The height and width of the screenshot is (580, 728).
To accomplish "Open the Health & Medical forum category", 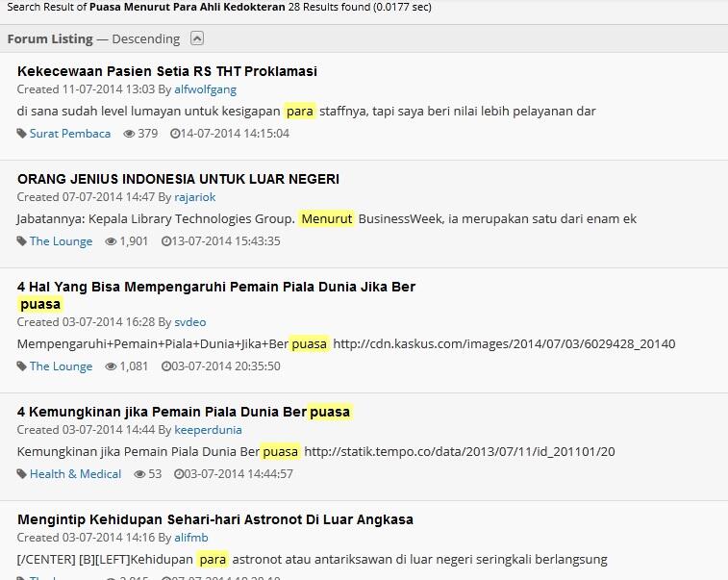I will tap(75, 474).
